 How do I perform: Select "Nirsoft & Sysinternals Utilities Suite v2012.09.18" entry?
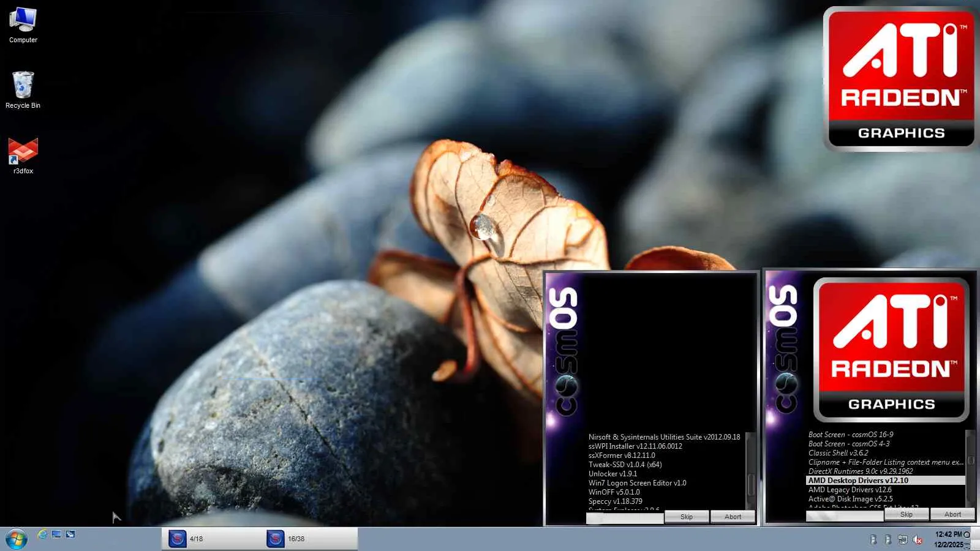[664, 437]
